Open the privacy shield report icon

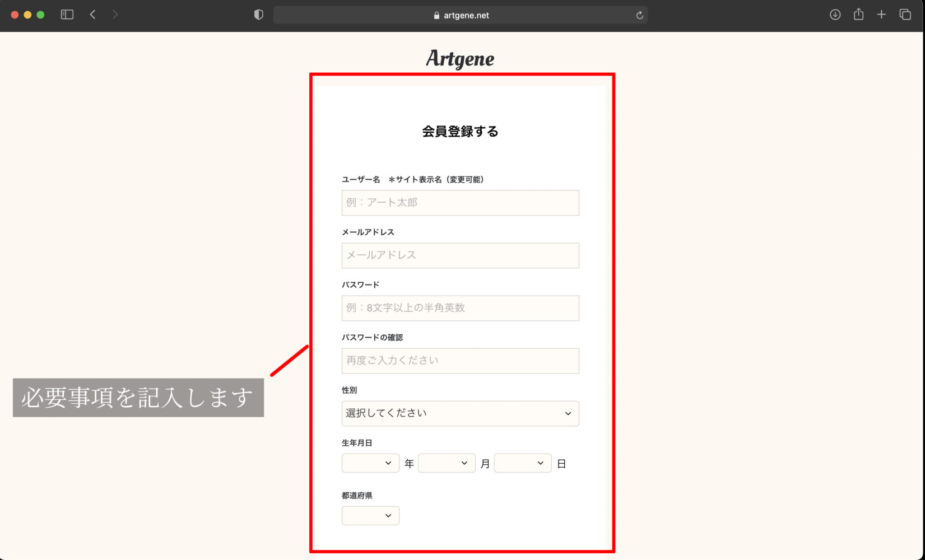(258, 15)
